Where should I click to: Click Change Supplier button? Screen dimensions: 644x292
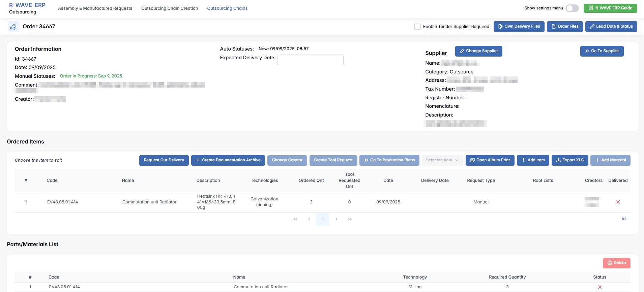point(478,51)
